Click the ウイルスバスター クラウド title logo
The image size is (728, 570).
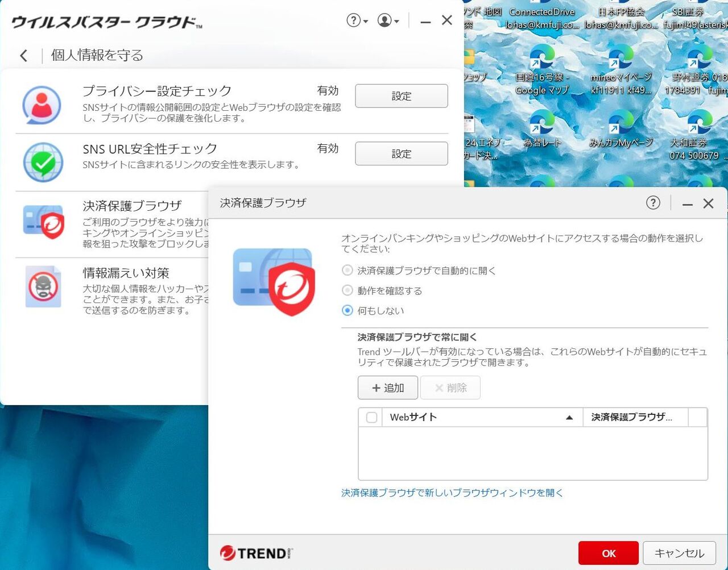click(x=107, y=22)
